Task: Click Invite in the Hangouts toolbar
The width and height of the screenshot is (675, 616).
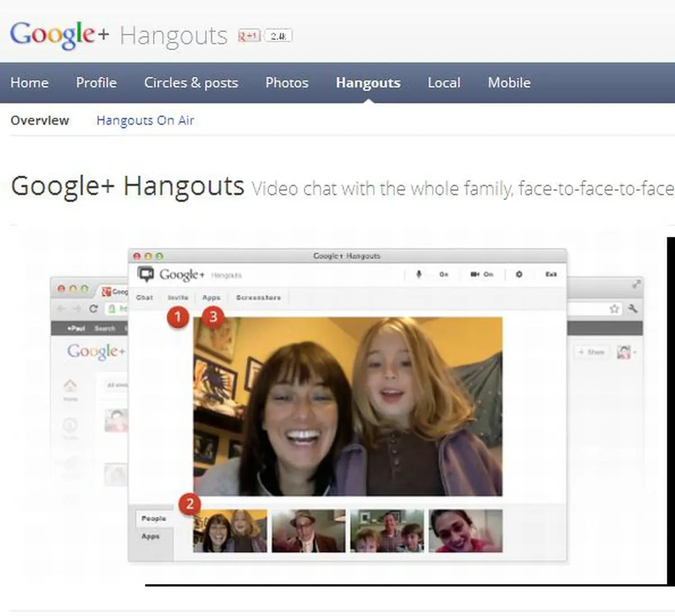Action: (x=178, y=297)
